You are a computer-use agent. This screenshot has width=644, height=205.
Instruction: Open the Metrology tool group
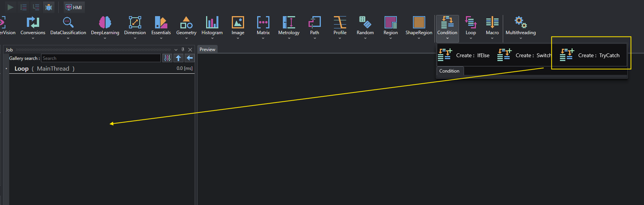(289, 22)
